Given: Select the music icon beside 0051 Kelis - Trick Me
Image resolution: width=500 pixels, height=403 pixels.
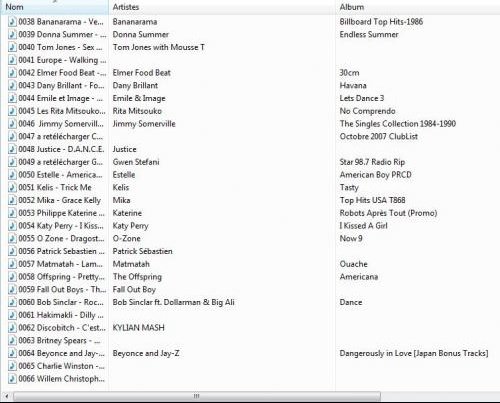Looking at the screenshot, I should (x=12, y=187).
